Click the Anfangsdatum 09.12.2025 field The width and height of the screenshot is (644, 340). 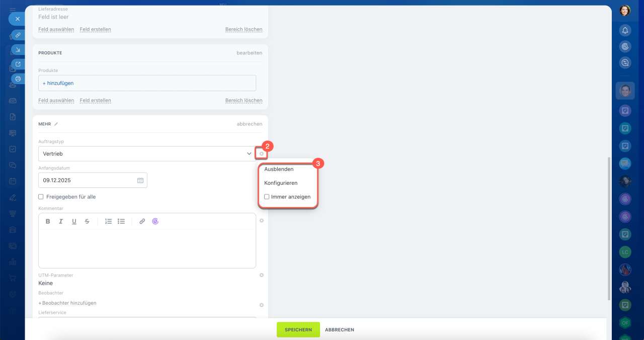93,180
